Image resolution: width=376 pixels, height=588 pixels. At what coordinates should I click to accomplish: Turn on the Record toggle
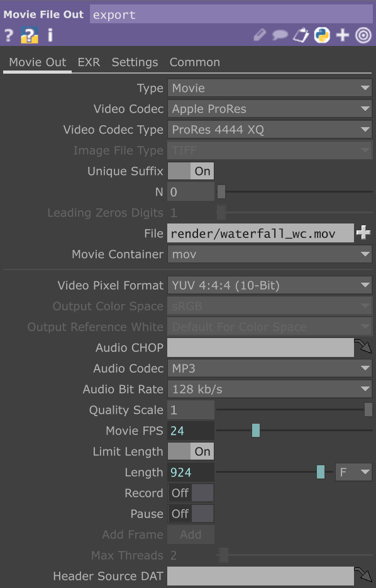(x=191, y=493)
